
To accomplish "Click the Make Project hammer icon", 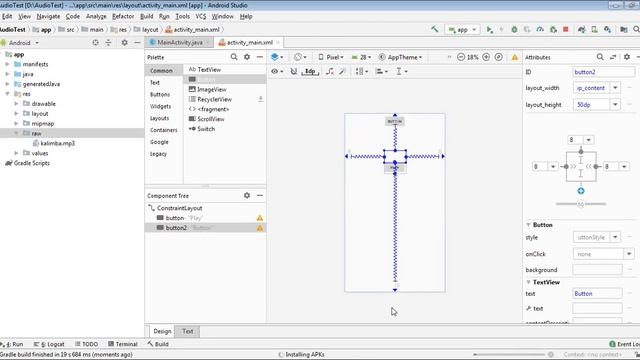I will pos(435,29).
